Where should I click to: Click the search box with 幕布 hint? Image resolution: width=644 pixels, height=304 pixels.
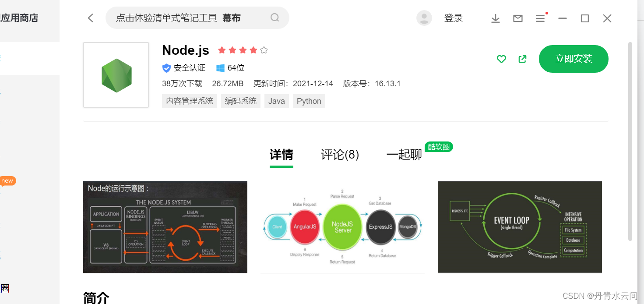pos(197,18)
